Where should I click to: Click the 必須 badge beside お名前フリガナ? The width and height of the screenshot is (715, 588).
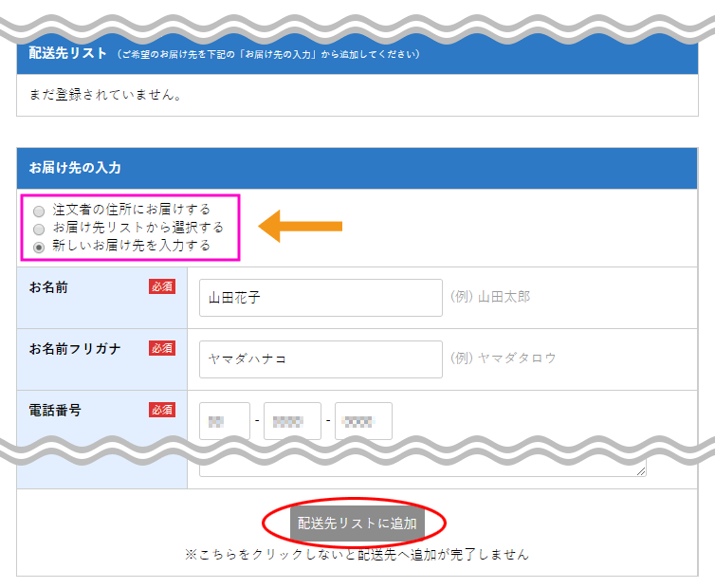pyautogui.click(x=162, y=348)
